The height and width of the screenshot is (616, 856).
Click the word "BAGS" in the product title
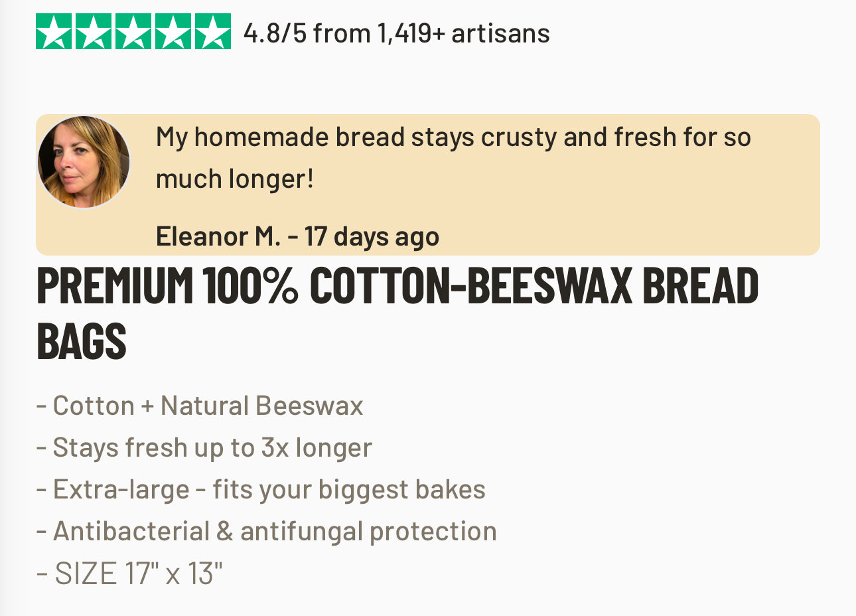[82, 341]
